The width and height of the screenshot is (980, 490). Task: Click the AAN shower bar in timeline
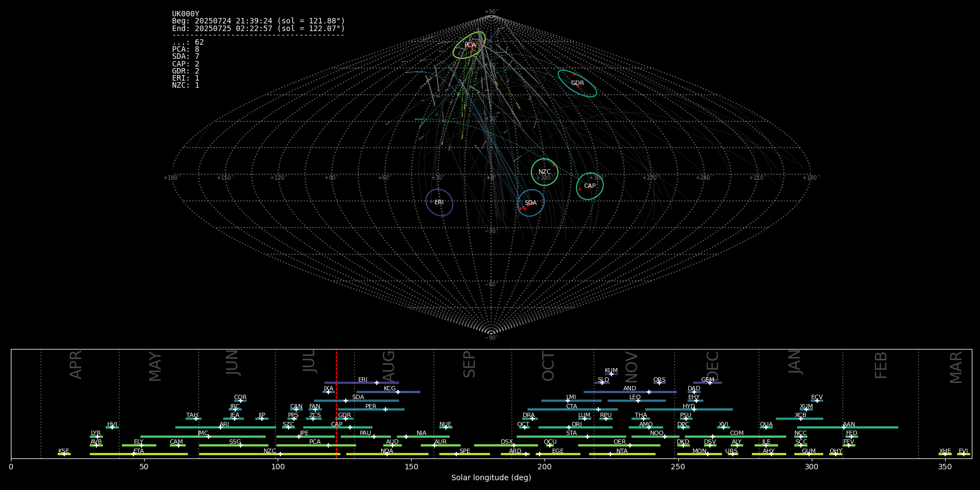tap(848, 427)
